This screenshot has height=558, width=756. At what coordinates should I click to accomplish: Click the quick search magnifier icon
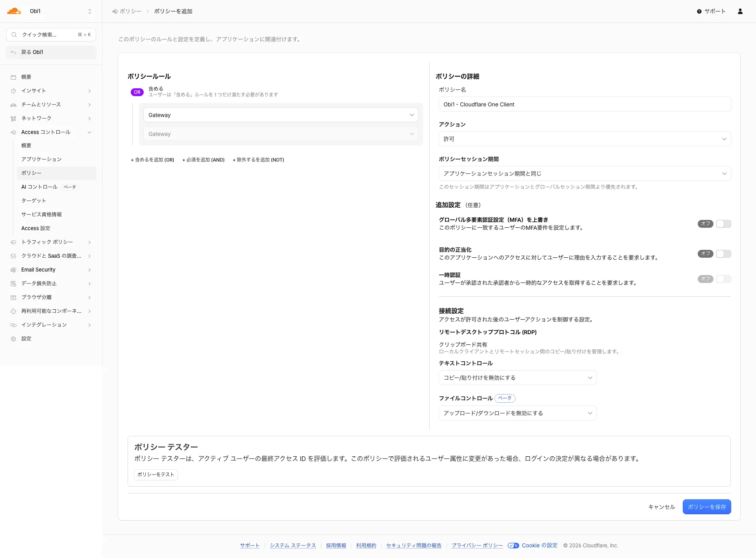click(x=14, y=35)
